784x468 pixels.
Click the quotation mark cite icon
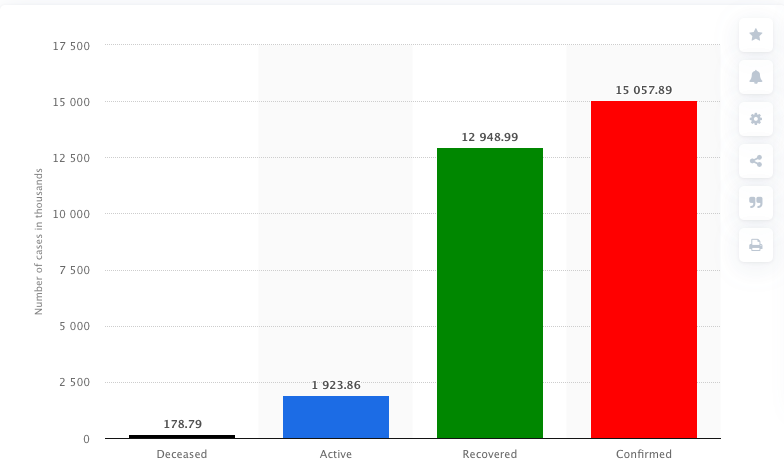click(x=756, y=203)
